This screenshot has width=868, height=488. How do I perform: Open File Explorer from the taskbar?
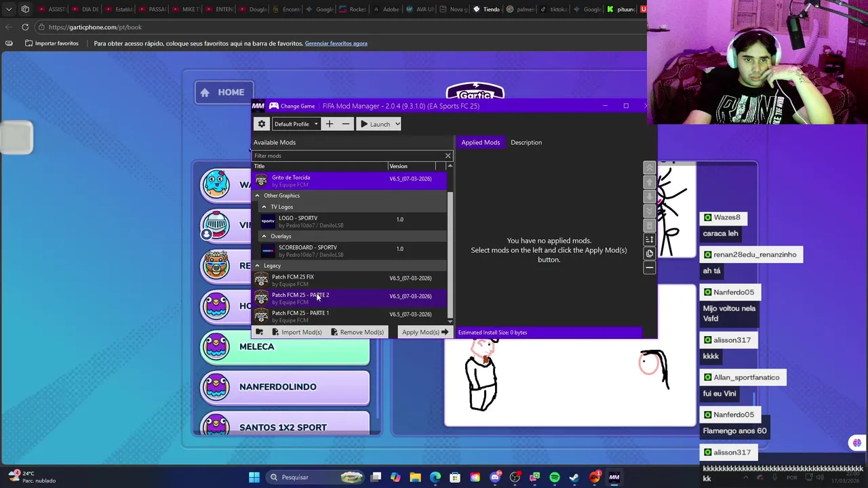coord(415,477)
